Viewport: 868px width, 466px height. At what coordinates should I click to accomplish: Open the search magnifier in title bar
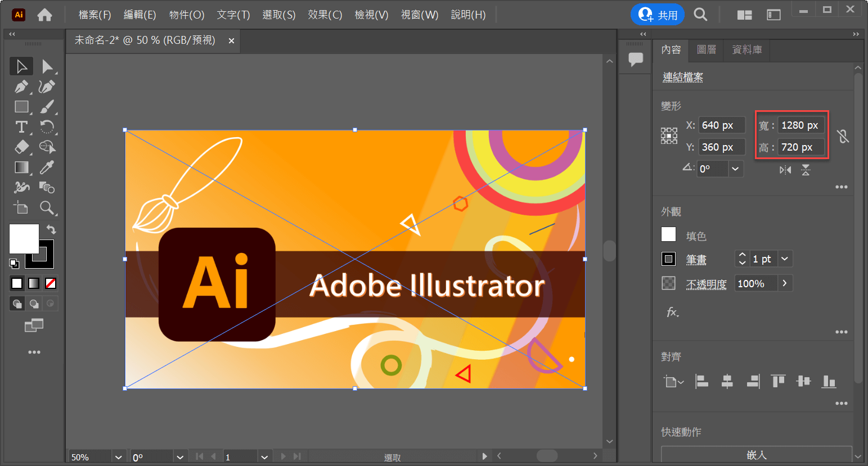[700, 15]
